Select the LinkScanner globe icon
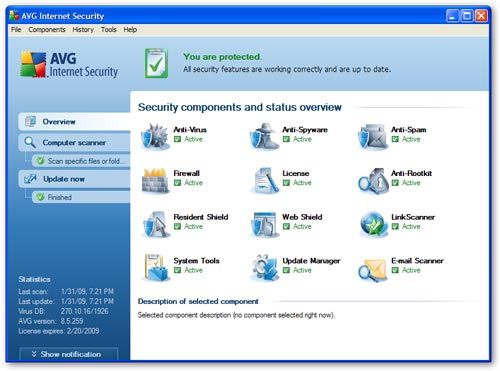This screenshot has width=500, height=371. [374, 224]
